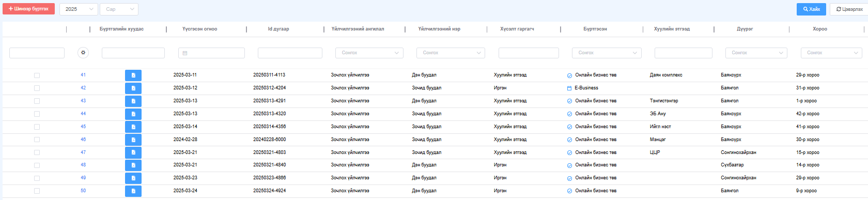This screenshot has height=200, width=868.
Task: Open record link number 41
Action: tap(83, 75)
